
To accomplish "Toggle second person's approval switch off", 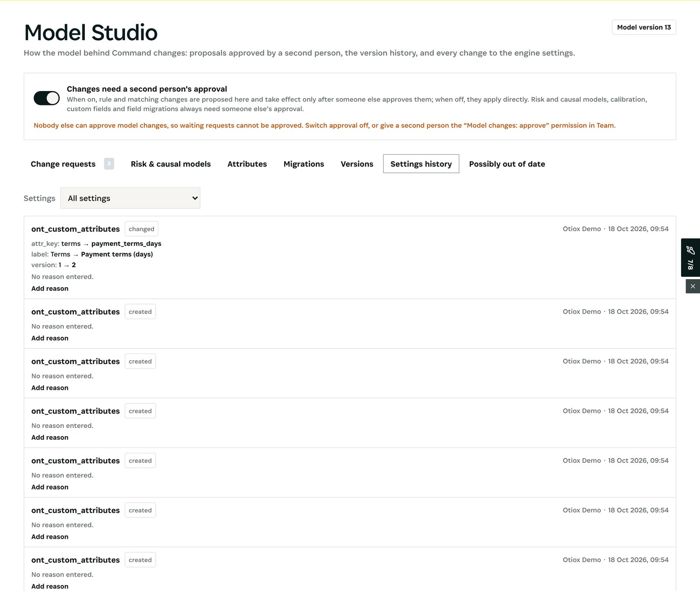I will click(47, 98).
